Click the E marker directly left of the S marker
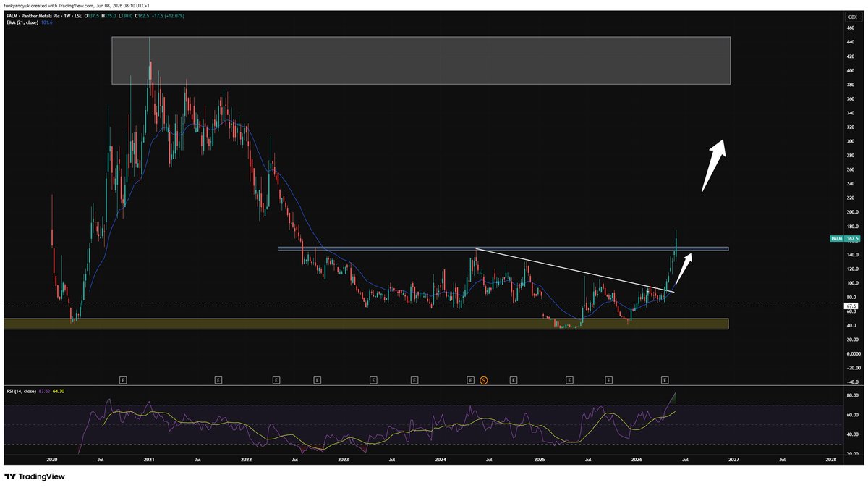The height and width of the screenshot is (488, 868). tap(470, 379)
